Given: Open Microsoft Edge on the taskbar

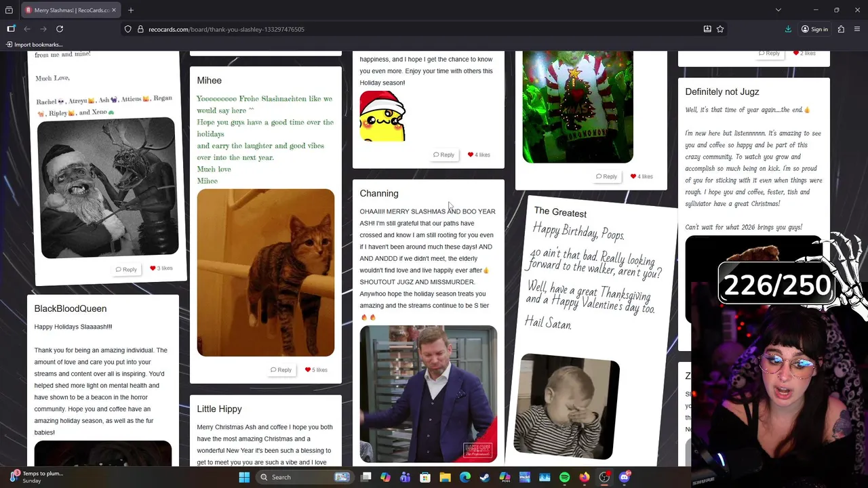Looking at the screenshot, I should tap(465, 477).
